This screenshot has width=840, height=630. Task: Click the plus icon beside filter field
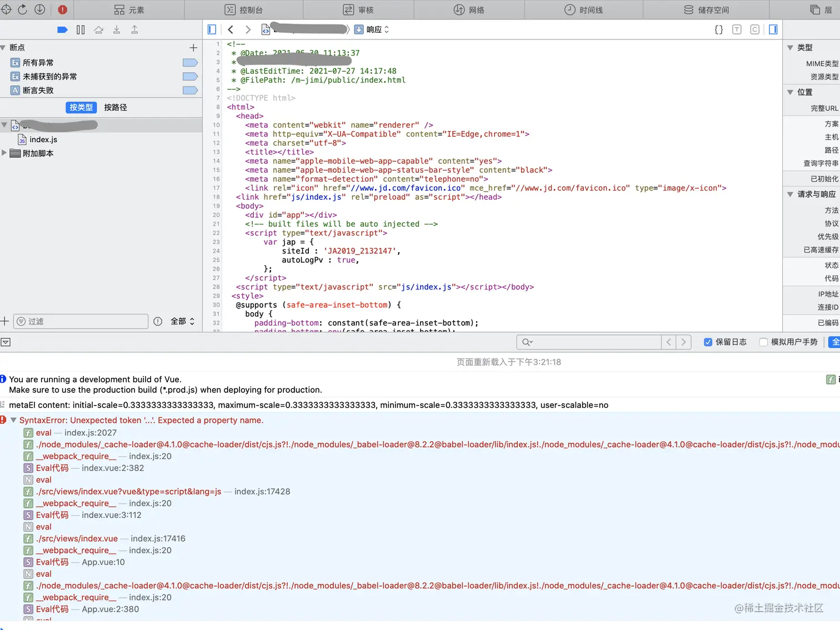tap(5, 321)
